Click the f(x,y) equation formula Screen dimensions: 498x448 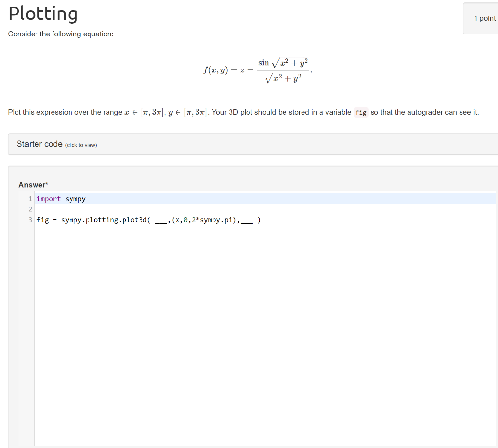tap(258, 70)
